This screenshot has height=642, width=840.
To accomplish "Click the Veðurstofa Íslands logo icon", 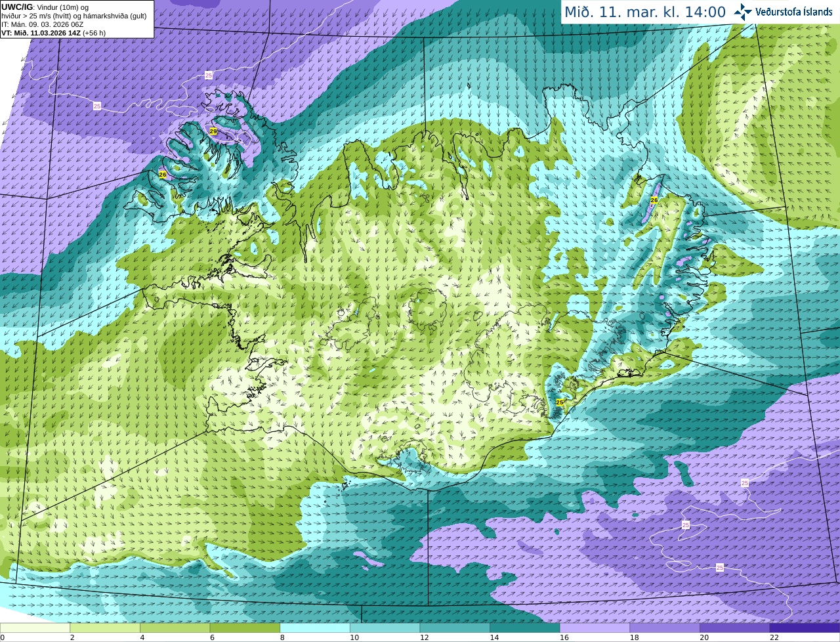I will point(742,12).
